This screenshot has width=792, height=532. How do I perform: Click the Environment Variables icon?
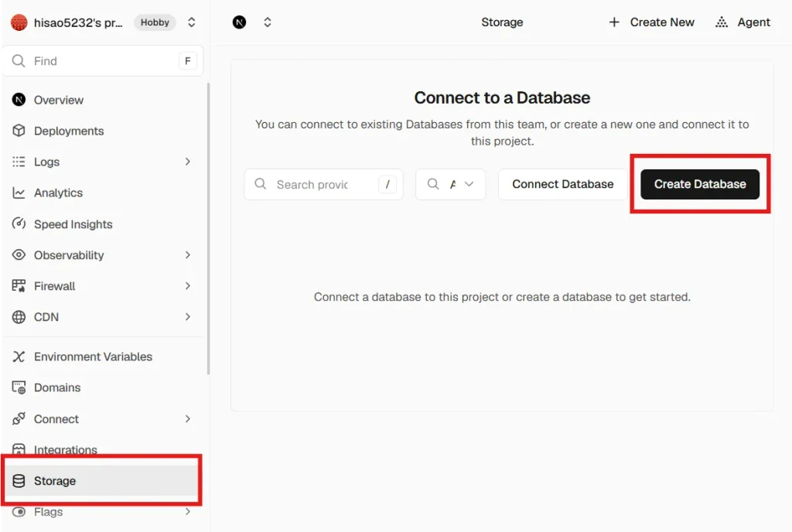tap(19, 356)
